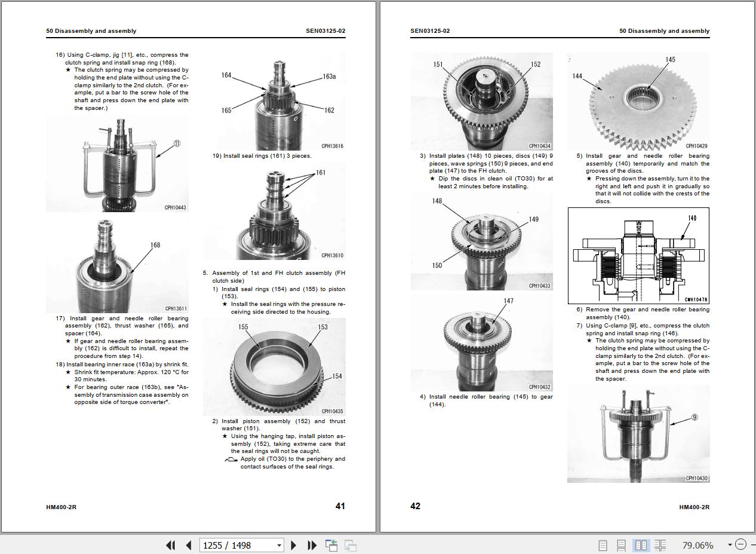This screenshot has height=554, width=756.
Task: Go to the first page
Action: tap(170, 545)
